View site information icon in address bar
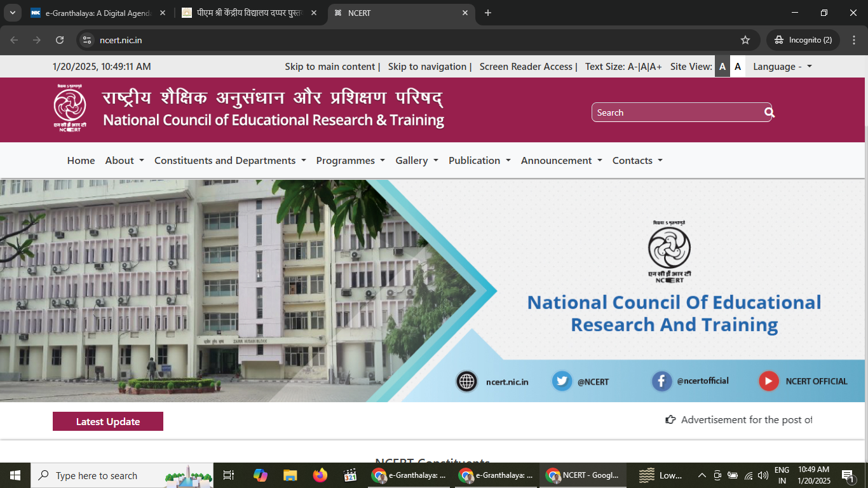This screenshot has height=488, width=868. tap(88, 40)
